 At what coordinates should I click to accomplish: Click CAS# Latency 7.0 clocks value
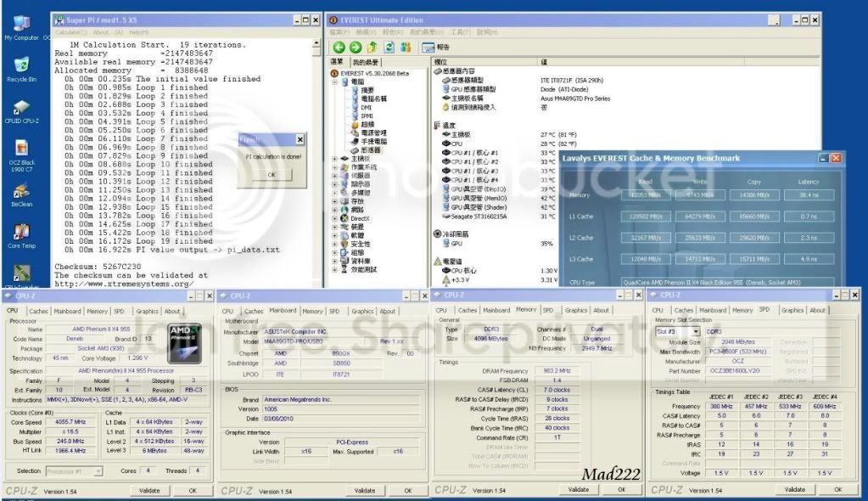557,390
